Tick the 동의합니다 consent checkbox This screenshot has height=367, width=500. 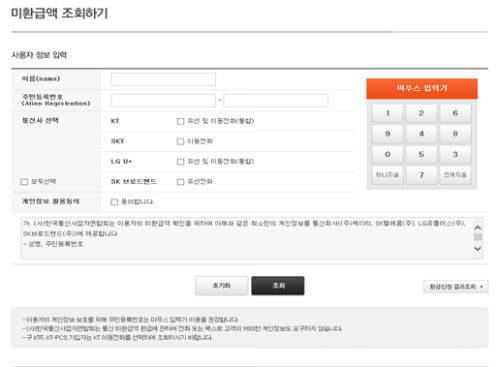(114, 202)
